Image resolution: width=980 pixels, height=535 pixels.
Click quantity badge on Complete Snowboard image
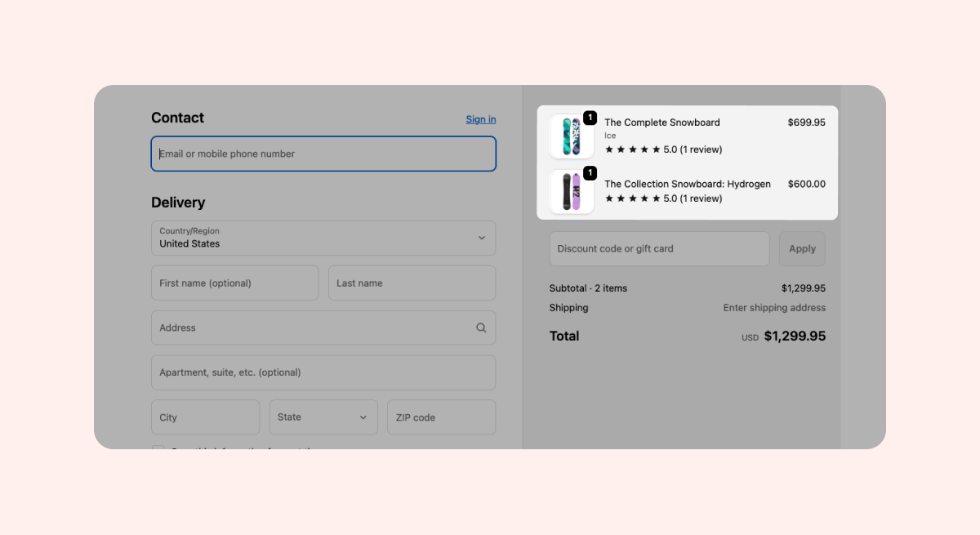point(590,118)
